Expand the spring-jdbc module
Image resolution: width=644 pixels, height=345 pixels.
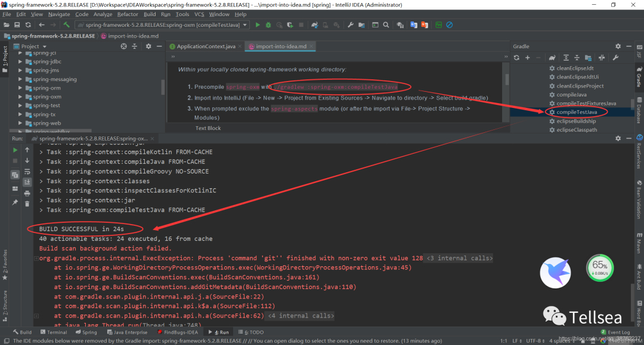click(x=20, y=61)
